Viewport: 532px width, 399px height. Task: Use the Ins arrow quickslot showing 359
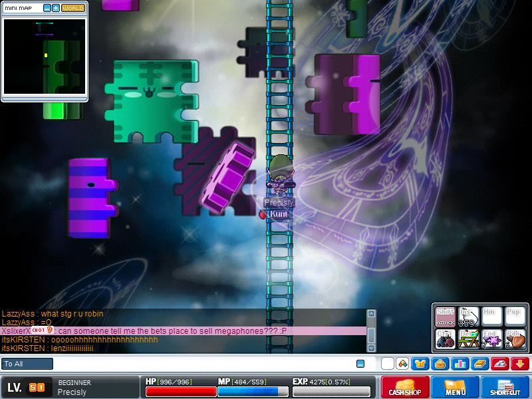pyautogui.click(x=468, y=317)
